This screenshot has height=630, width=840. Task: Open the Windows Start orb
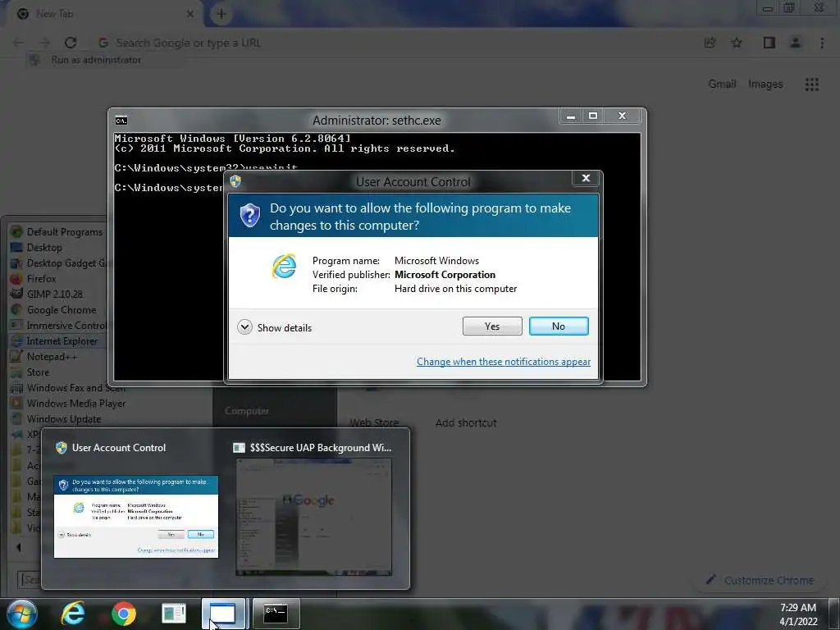click(x=22, y=614)
